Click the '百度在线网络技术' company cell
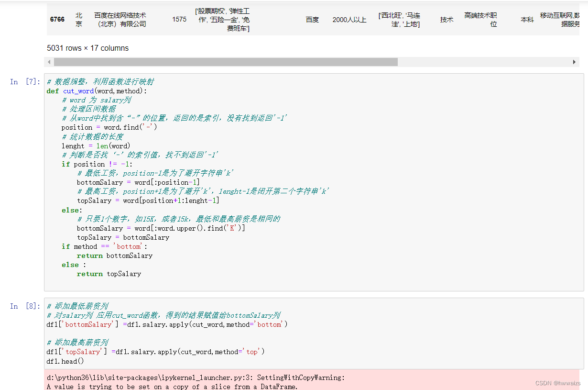Viewport: 588px width, 390px height. click(120, 20)
